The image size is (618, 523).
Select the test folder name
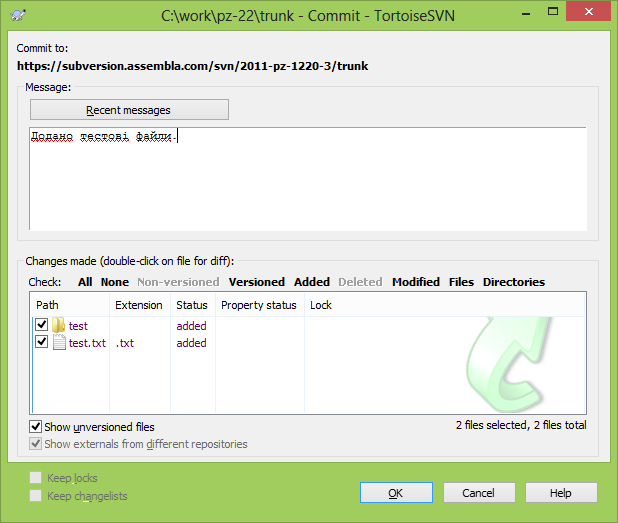[78, 326]
